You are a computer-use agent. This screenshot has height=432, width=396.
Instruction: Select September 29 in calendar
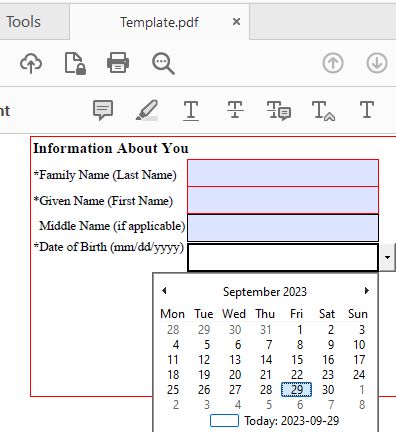pyautogui.click(x=296, y=390)
